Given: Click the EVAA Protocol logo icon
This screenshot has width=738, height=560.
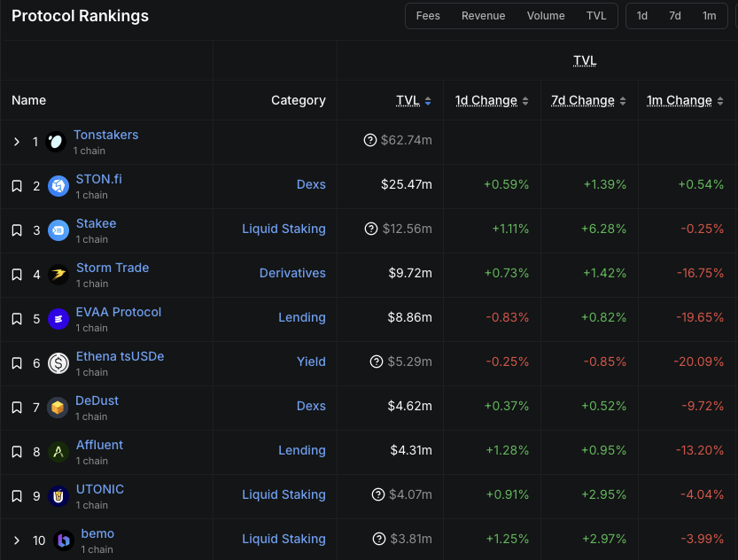Looking at the screenshot, I should point(58,319).
